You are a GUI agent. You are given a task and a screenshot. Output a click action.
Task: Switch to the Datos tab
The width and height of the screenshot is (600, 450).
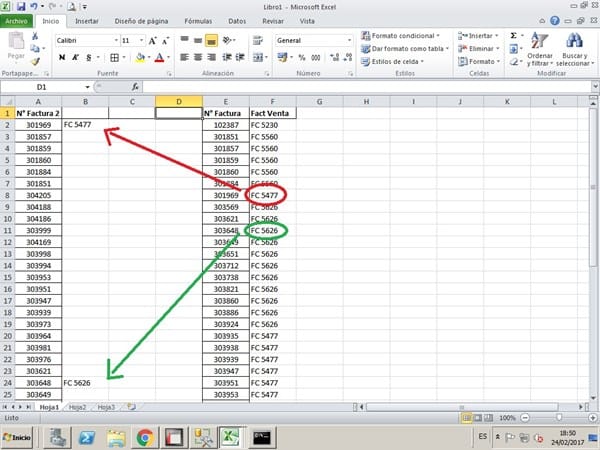tap(237, 21)
